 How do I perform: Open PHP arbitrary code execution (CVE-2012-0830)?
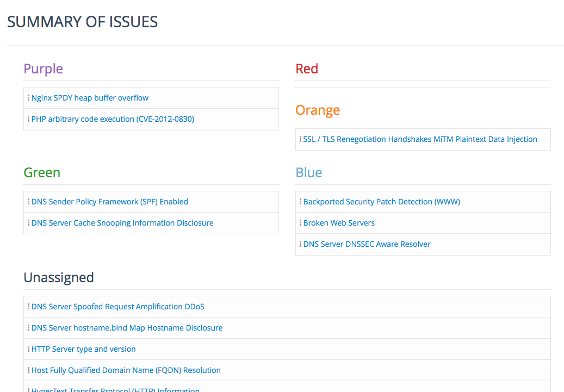[x=113, y=119]
